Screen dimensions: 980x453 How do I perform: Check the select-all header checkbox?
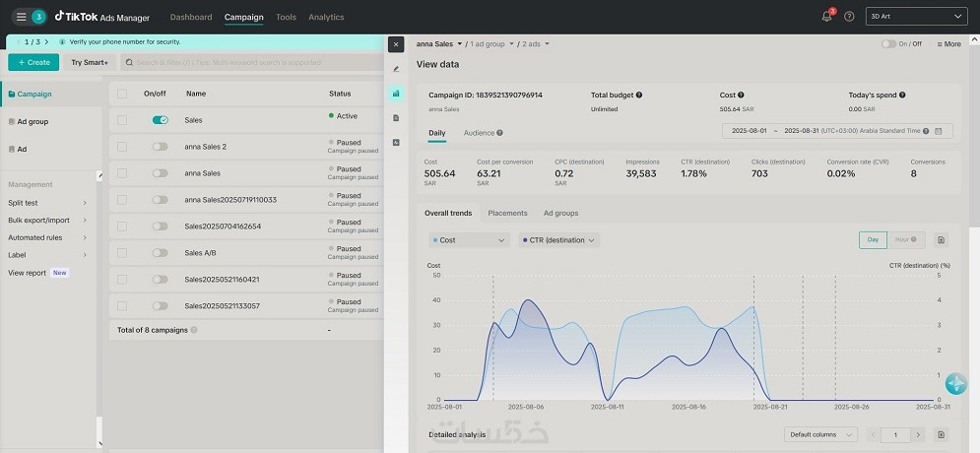click(122, 94)
